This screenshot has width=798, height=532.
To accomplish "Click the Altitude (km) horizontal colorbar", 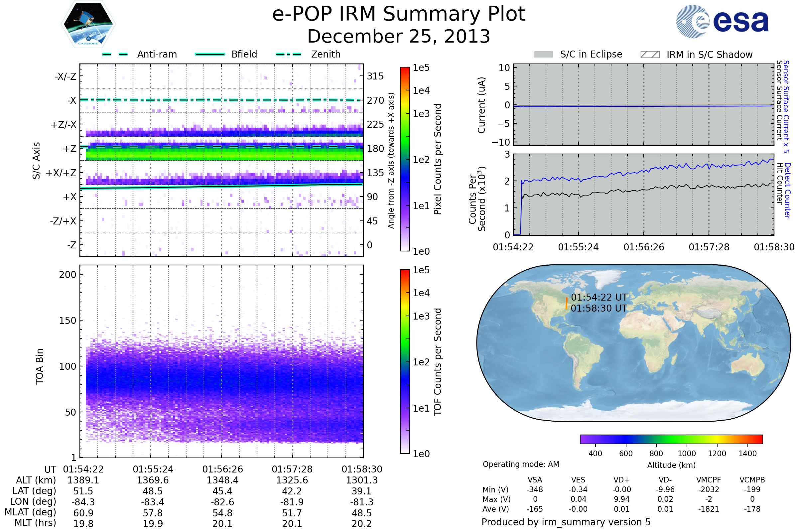I will tap(671, 439).
